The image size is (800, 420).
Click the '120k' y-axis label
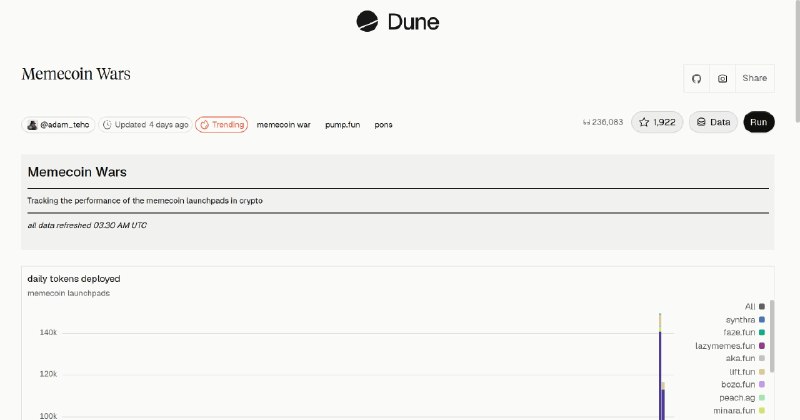(48, 374)
